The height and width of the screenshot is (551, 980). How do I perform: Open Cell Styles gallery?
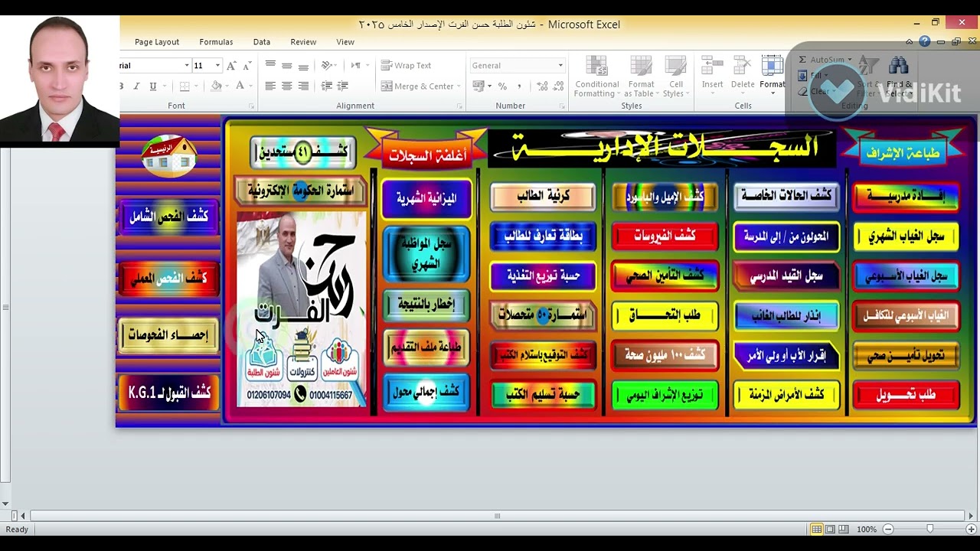675,77
